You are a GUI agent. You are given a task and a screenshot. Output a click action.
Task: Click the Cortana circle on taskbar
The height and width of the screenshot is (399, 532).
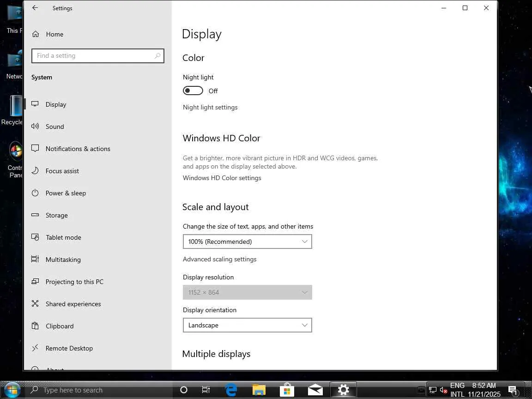tap(183, 390)
